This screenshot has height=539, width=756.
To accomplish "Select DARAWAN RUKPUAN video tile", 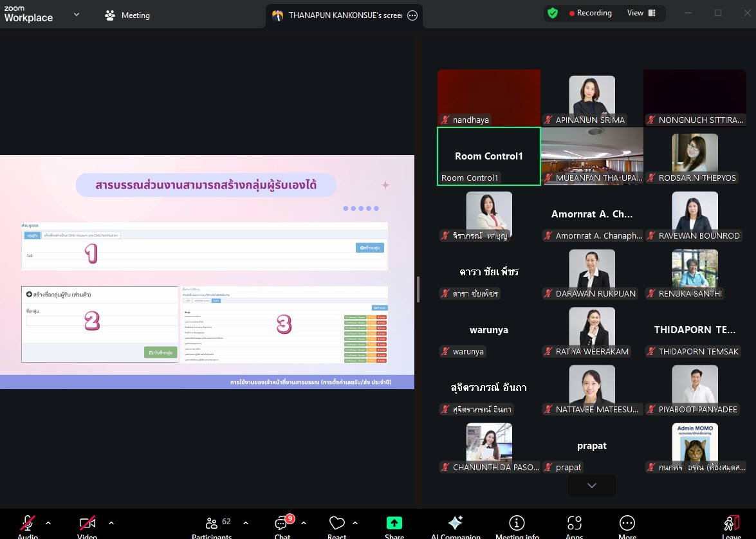I will tap(591, 272).
